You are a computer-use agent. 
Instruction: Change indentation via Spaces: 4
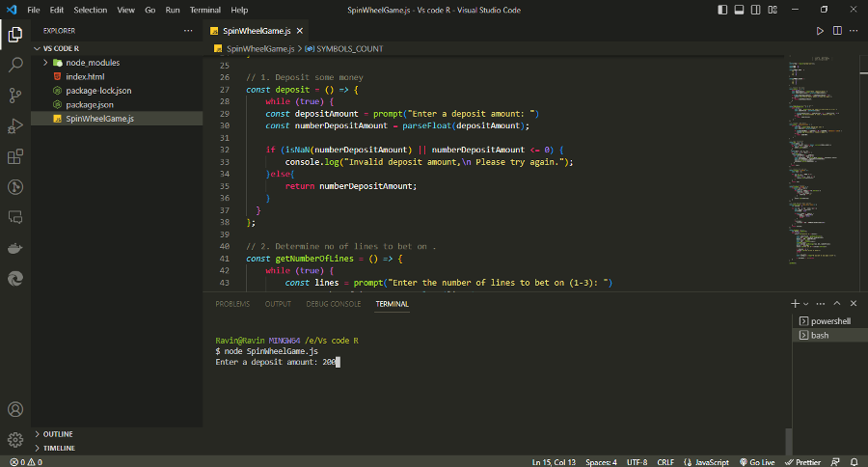[601, 462]
